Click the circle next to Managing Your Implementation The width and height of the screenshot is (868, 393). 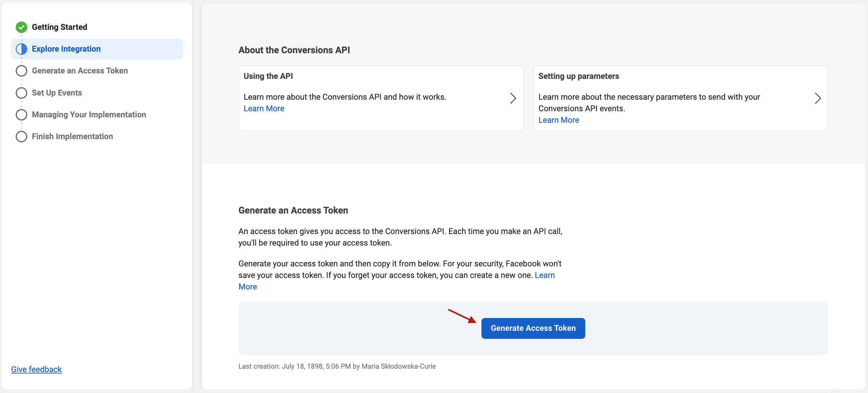click(x=21, y=114)
